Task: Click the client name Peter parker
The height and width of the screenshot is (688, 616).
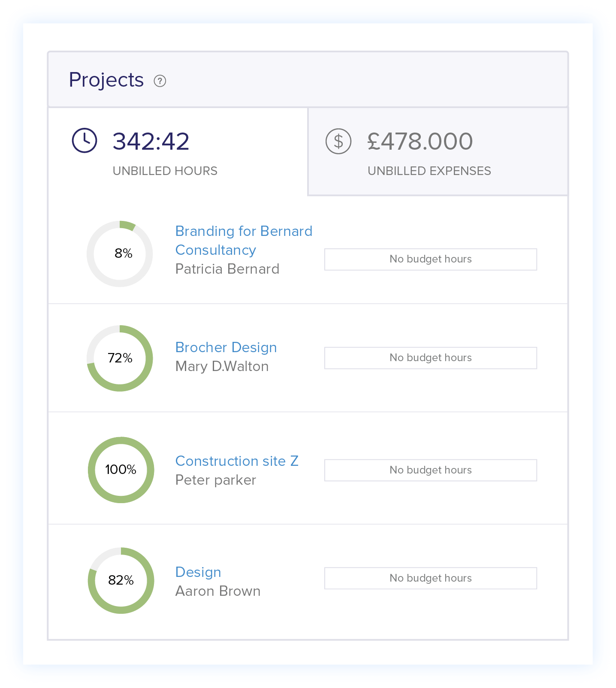Action: [216, 480]
